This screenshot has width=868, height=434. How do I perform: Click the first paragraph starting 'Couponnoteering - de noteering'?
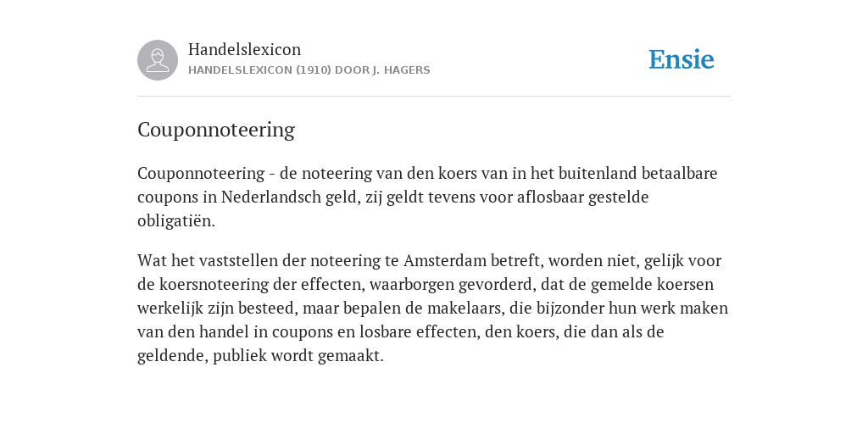(x=427, y=197)
